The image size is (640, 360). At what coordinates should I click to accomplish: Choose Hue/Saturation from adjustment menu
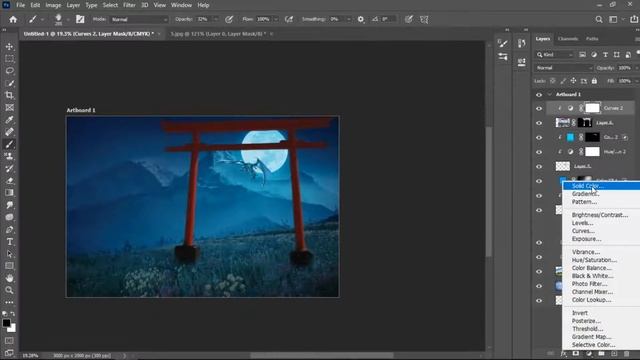[594, 260]
